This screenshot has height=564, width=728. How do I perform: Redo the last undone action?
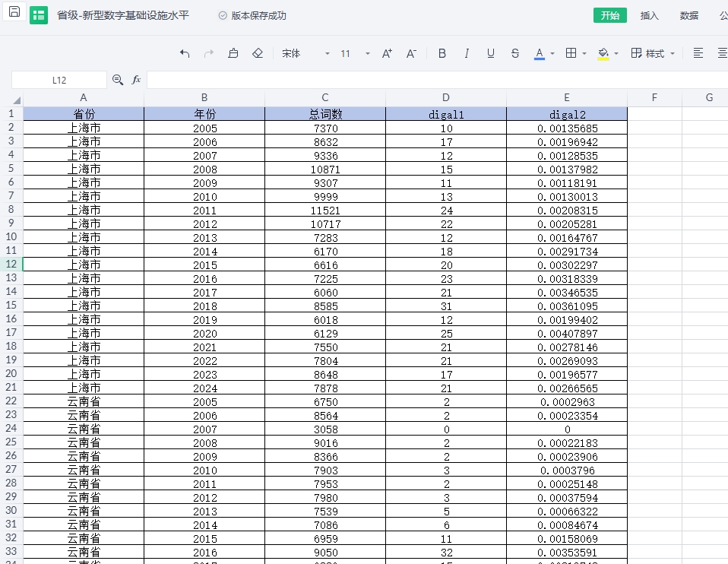click(x=209, y=53)
